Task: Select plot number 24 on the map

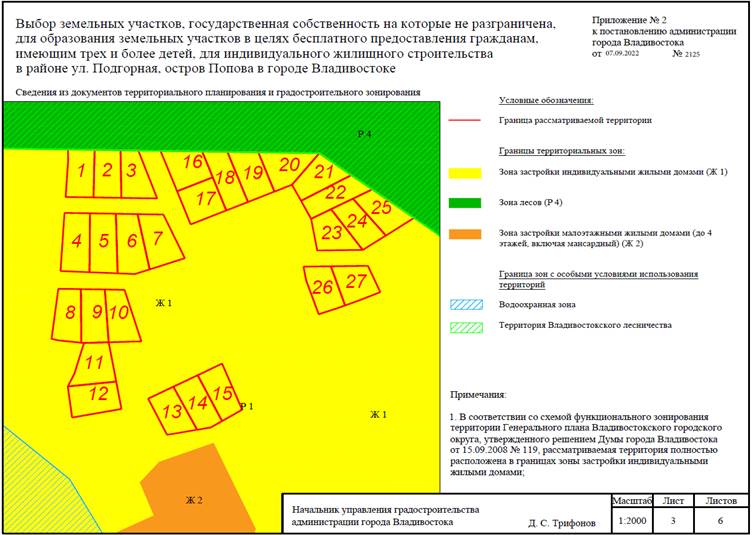Action: click(359, 223)
